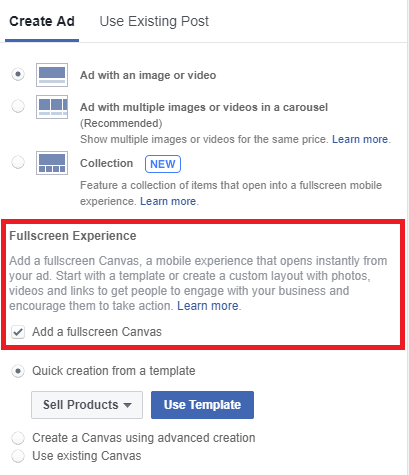Open the Sell Products template dropdown
The image size is (409, 475).
87,405
